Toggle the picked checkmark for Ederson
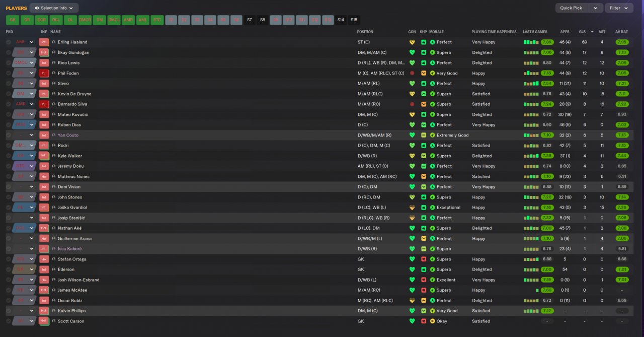 click(9, 269)
